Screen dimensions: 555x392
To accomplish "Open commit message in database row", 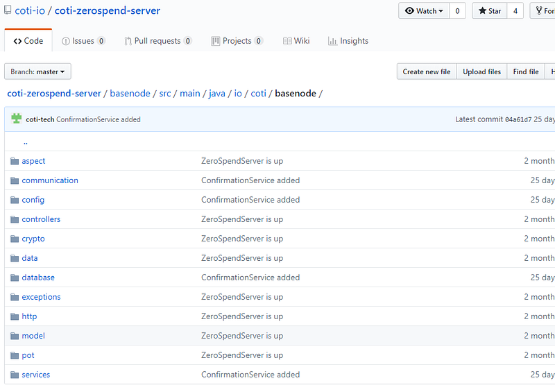I will click(x=250, y=278).
